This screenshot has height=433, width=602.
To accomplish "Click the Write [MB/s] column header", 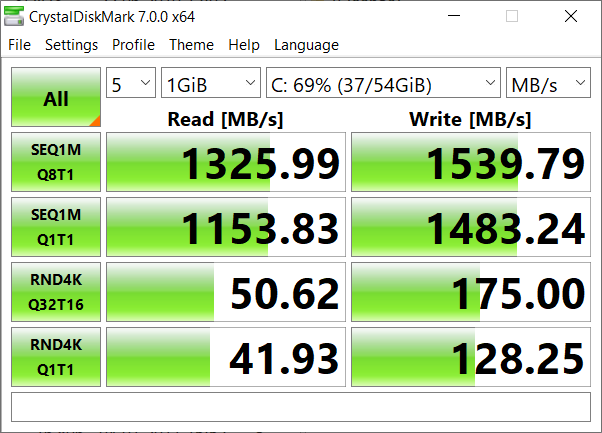I will click(x=470, y=119).
